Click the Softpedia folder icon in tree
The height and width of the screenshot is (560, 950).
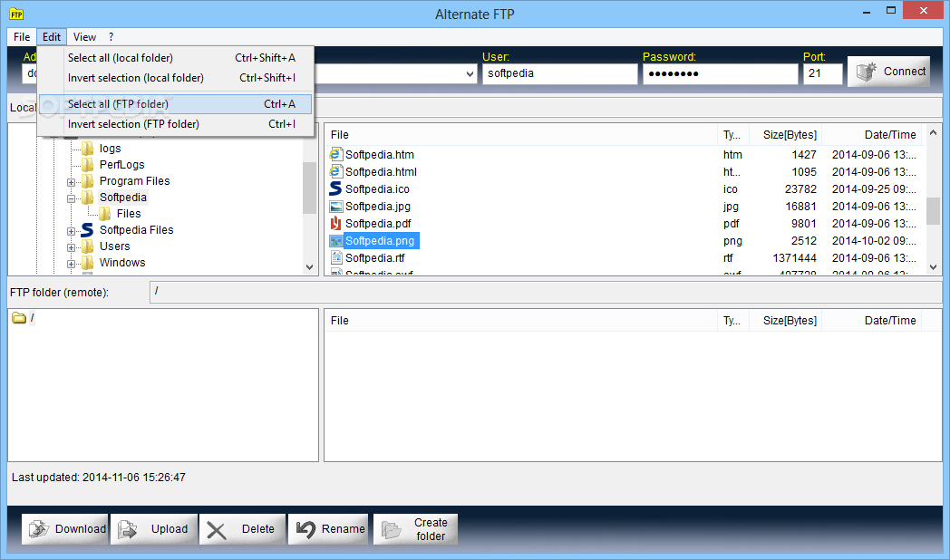(88, 198)
